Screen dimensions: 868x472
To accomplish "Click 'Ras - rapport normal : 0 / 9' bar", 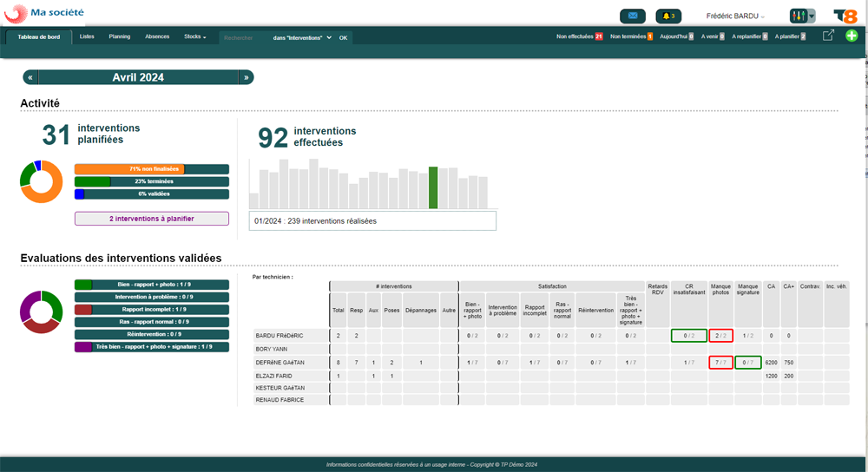I will pyautogui.click(x=152, y=322).
